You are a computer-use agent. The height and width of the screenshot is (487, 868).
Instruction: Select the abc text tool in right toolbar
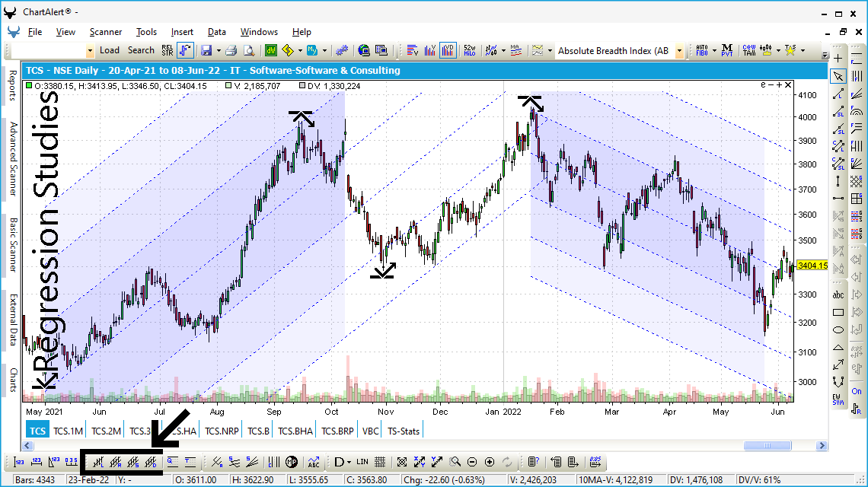point(838,295)
